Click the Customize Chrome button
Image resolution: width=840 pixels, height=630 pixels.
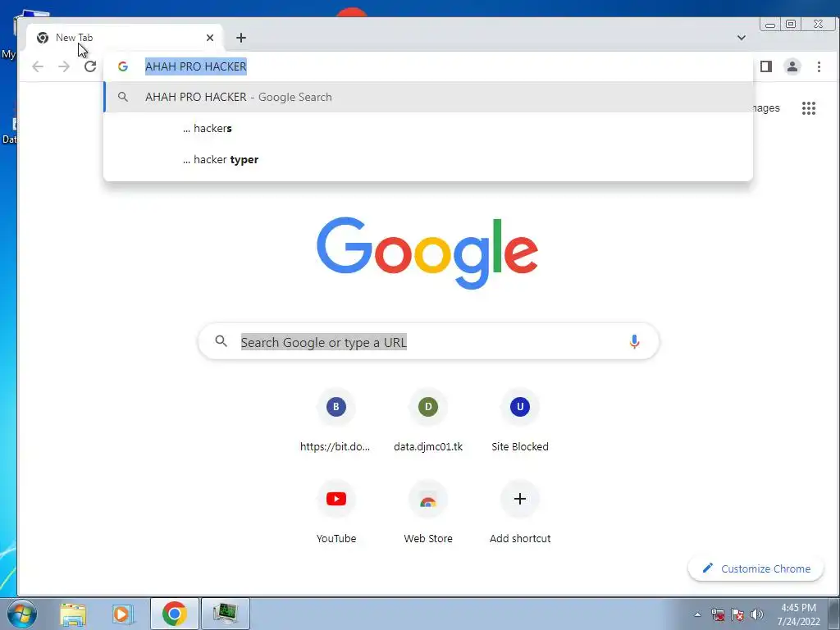756,568
